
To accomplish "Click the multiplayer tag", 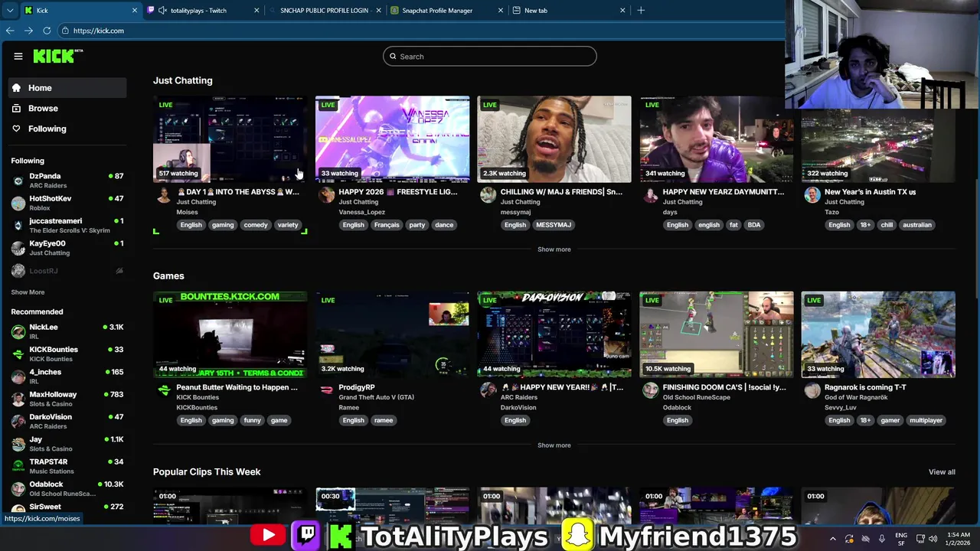I will tap(926, 420).
